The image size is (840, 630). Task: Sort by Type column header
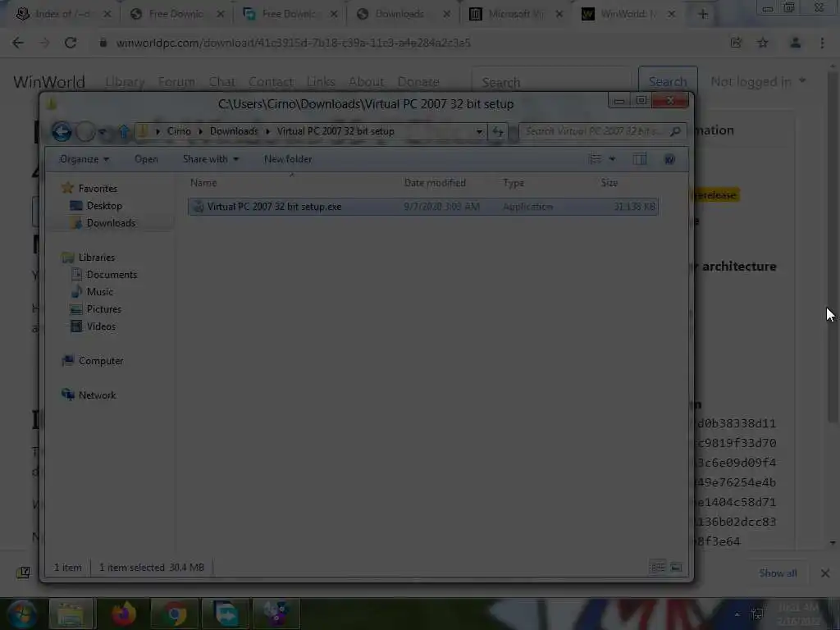pyautogui.click(x=514, y=183)
